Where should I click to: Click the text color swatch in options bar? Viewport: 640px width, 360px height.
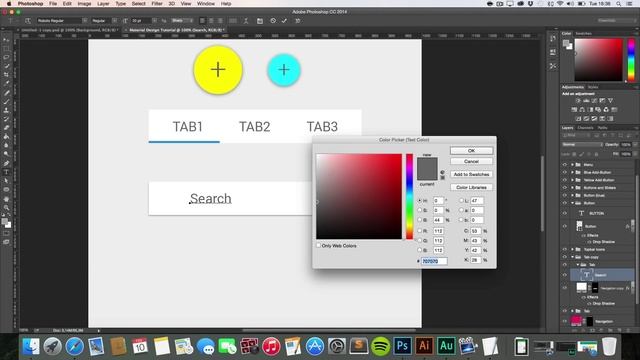pyautogui.click(x=233, y=20)
